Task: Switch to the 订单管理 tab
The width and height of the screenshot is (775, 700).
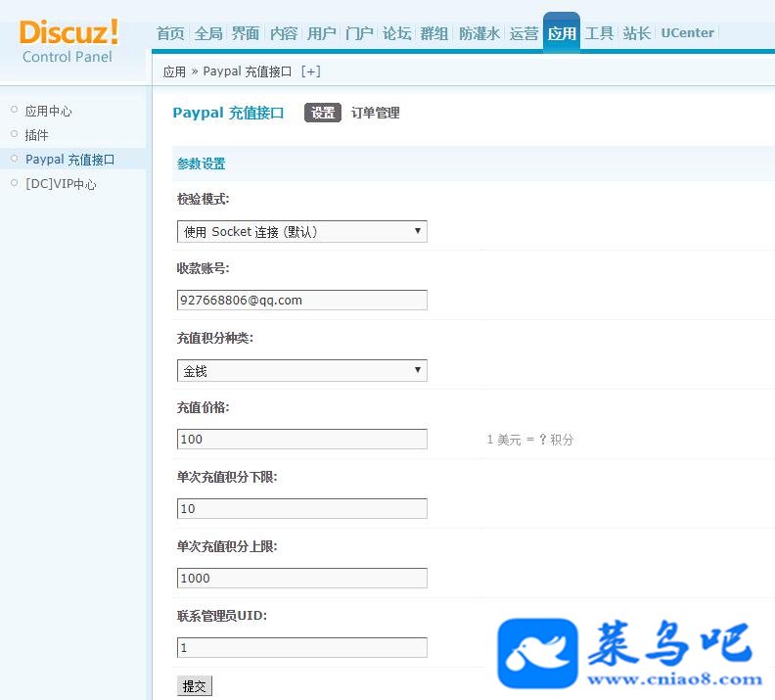Action: point(375,113)
